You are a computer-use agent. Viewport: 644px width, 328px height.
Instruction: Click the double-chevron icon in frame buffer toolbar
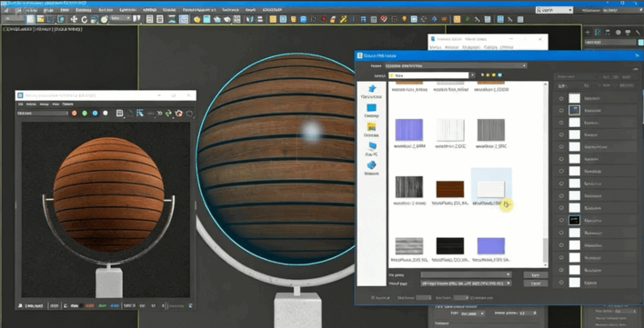click(159, 114)
